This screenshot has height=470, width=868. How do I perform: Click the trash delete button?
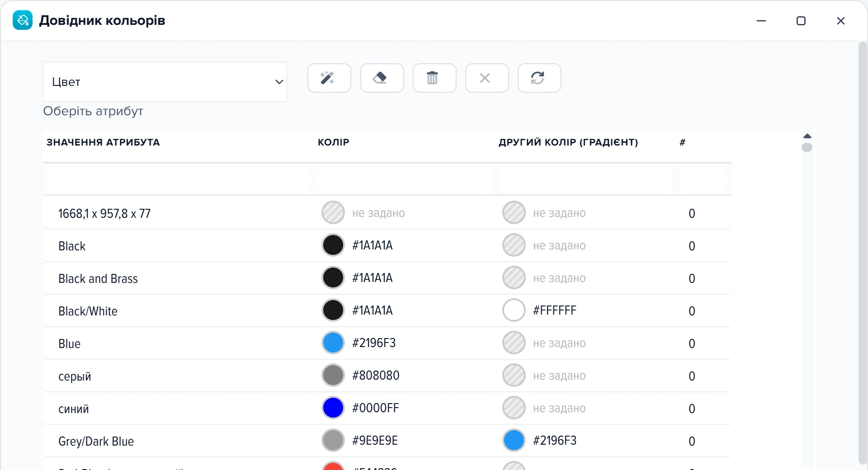[434, 78]
